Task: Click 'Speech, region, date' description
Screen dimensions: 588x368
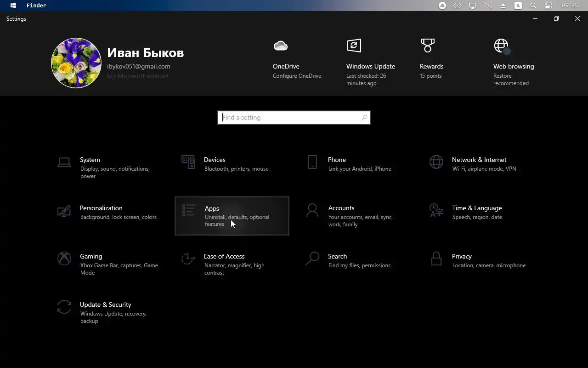Action: [x=477, y=217]
